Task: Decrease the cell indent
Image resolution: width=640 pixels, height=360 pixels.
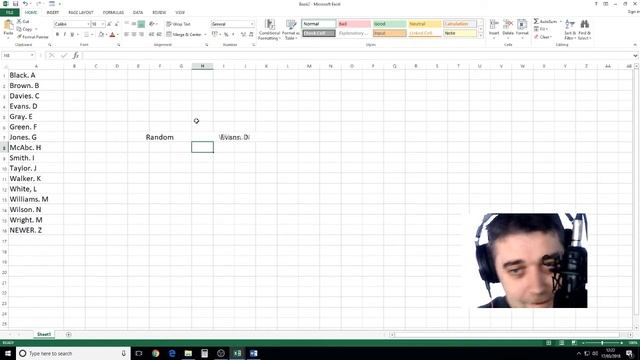Action: (151, 35)
